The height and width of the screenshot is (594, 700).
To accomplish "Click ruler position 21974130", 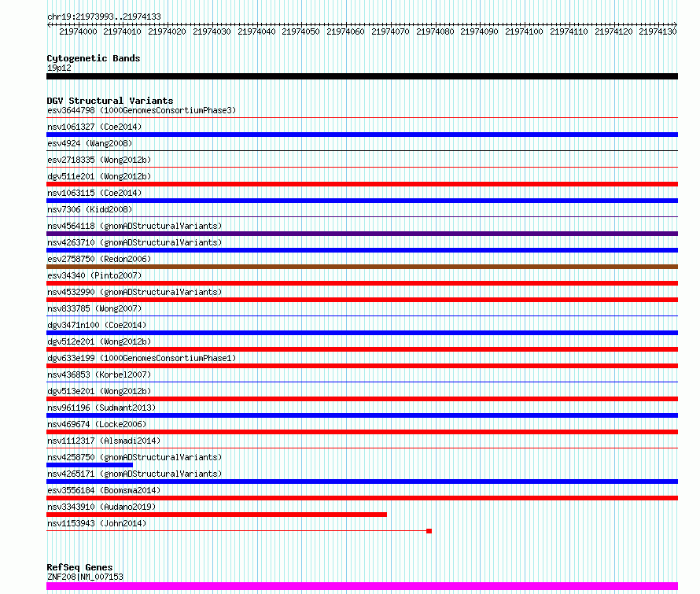I will [x=658, y=31].
